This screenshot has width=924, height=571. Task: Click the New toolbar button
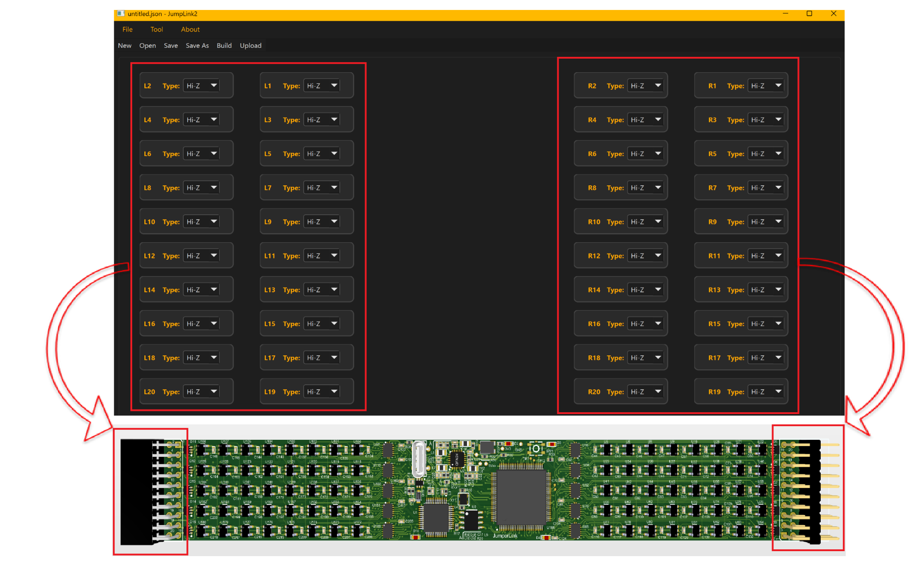tap(125, 46)
